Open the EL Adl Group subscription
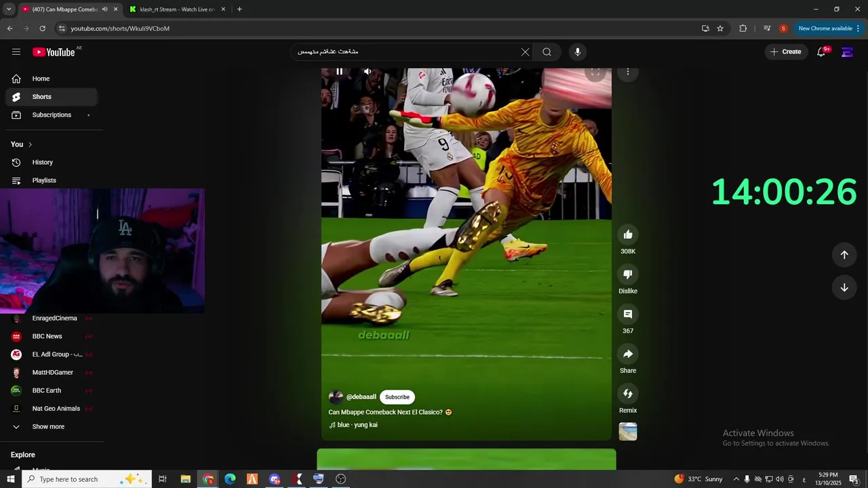The image size is (868, 488). (52, 354)
